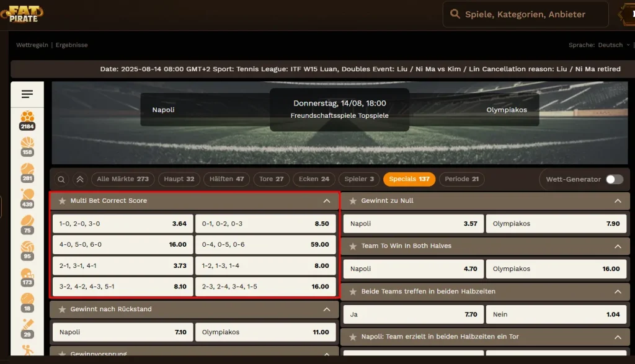Click the Olympiakos team name in banner
Screen dimensions: 635x364
[x=507, y=110]
